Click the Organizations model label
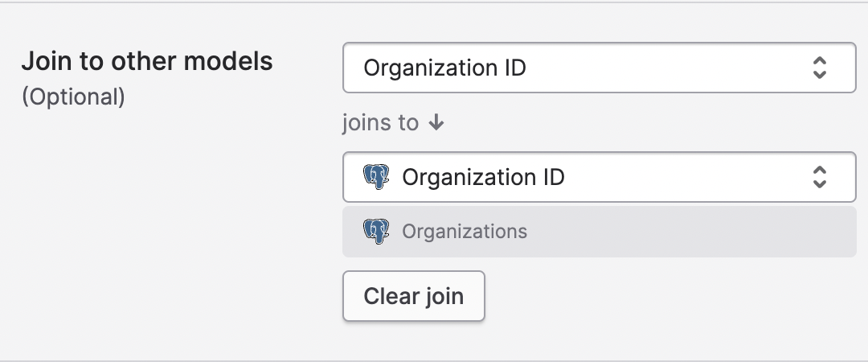 pyautogui.click(x=465, y=232)
